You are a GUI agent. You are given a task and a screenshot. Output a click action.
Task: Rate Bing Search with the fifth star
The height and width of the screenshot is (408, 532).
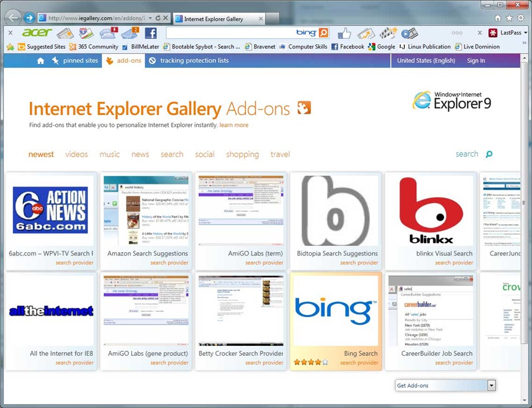pyautogui.click(x=325, y=362)
